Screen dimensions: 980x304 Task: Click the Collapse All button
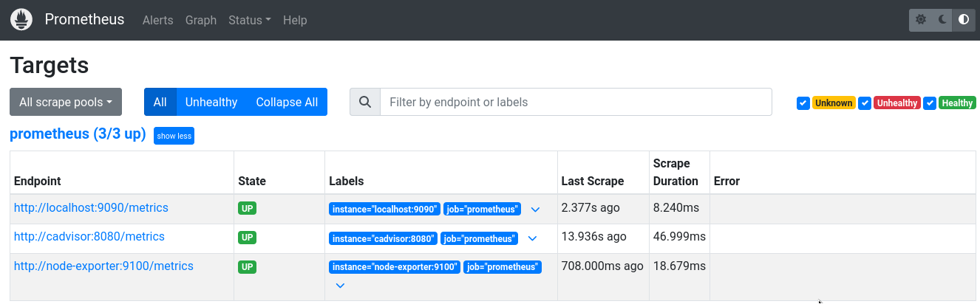287,102
